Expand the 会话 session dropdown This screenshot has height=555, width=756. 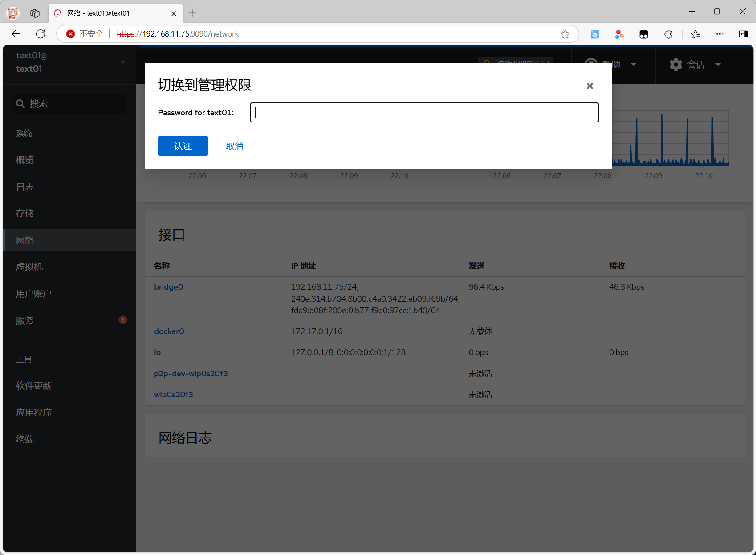[718, 65]
